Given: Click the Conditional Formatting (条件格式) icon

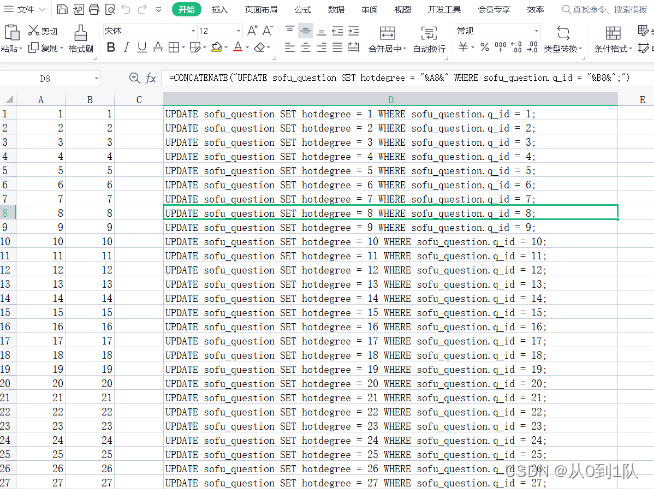Looking at the screenshot, I should click(613, 33).
